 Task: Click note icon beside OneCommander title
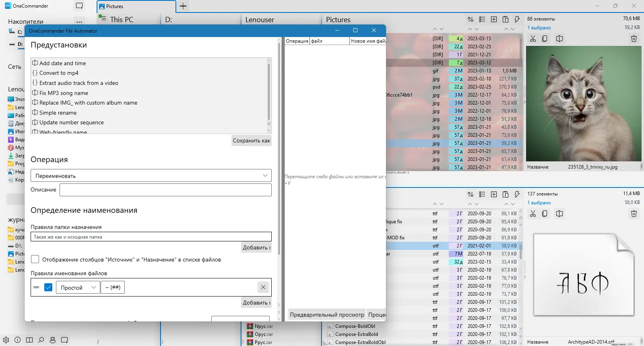[x=79, y=6]
